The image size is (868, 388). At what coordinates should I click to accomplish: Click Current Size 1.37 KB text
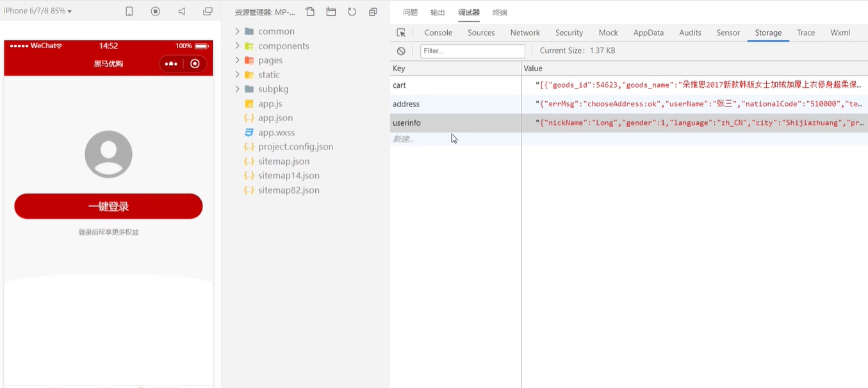[x=577, y=51]
